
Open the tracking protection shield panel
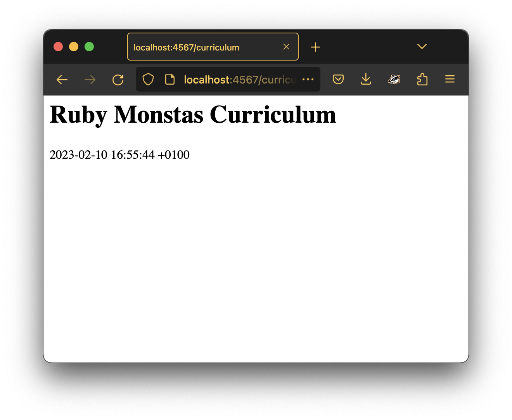point(148,79)
